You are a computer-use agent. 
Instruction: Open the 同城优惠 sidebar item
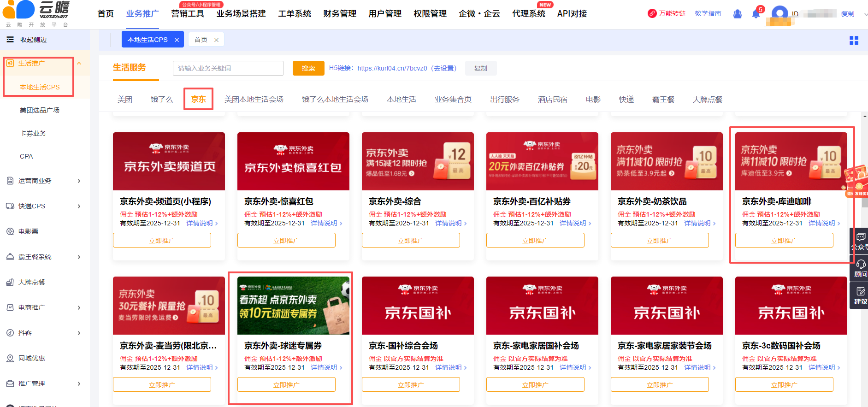point(31,358)
